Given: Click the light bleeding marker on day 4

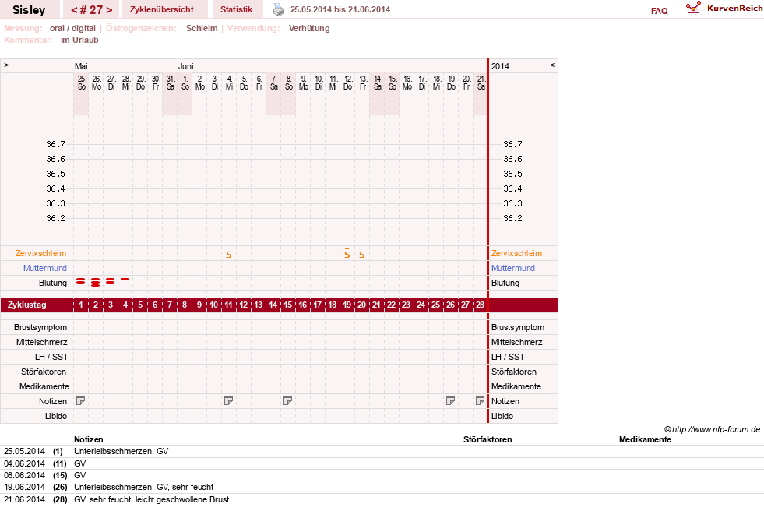Looking at the screenshot, I should (x=125, y=279).
